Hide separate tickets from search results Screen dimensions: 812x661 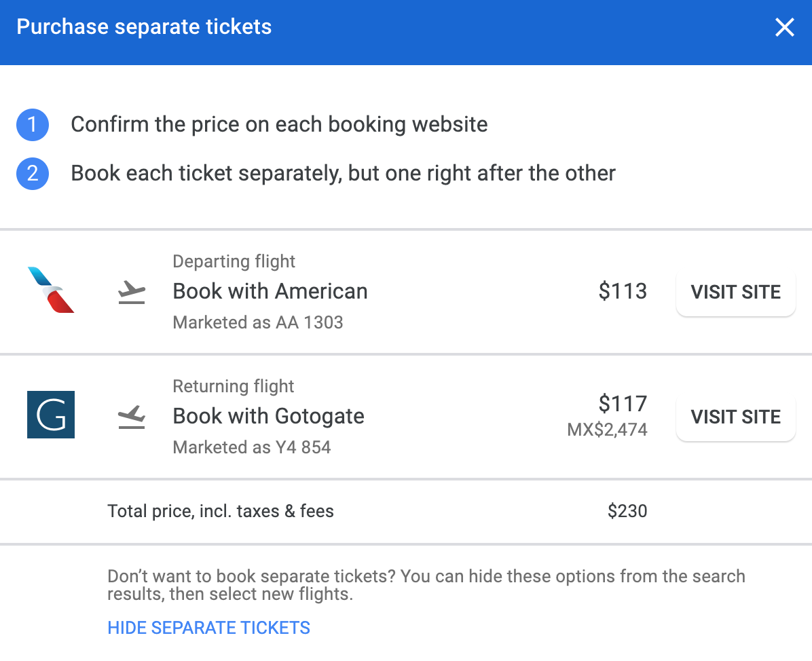208,628
